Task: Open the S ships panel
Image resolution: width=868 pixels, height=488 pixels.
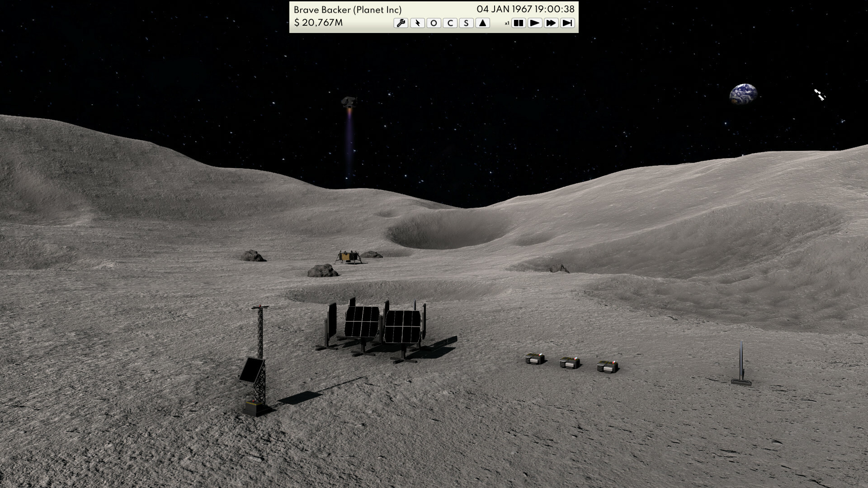Action: tap(466, 23)
